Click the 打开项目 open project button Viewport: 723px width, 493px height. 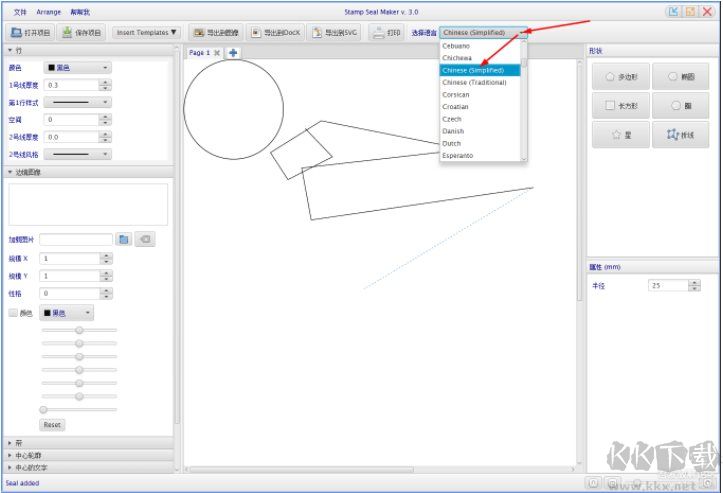tap(30, 33)
